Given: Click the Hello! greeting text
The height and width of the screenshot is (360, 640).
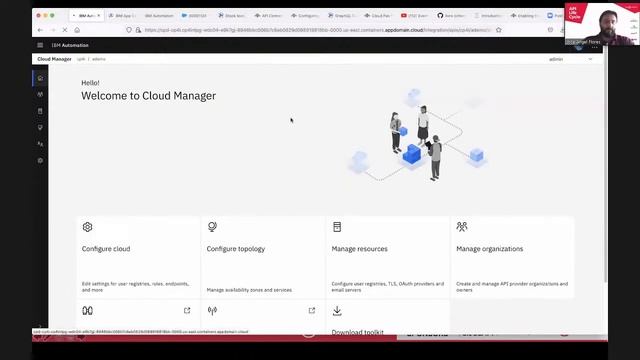Looking at the screenshot, I should (90, 83).
